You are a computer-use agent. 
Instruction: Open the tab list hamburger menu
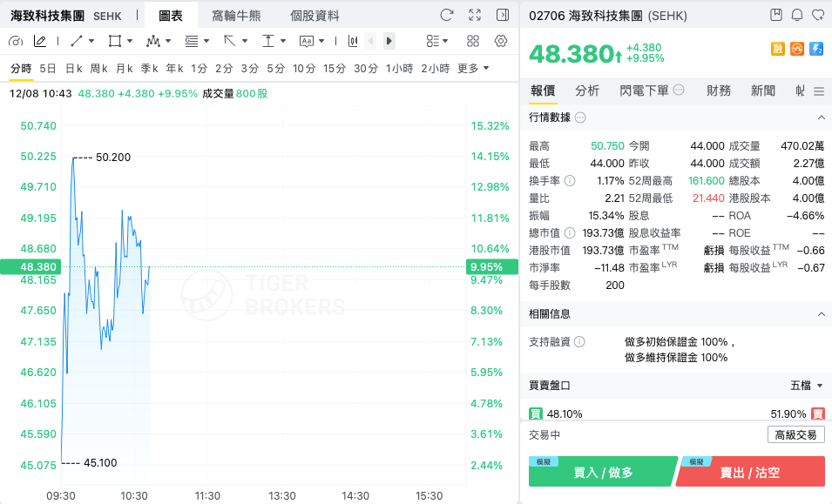819,91
